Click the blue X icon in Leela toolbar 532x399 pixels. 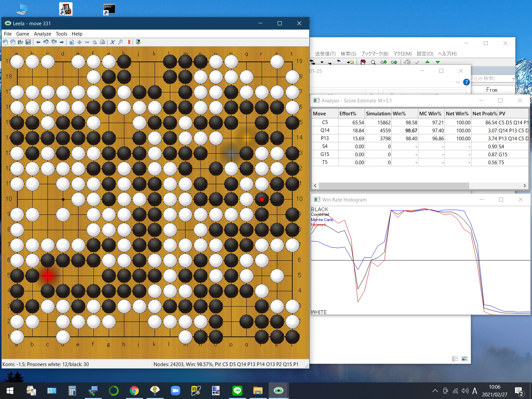click(x=112, y=42)
